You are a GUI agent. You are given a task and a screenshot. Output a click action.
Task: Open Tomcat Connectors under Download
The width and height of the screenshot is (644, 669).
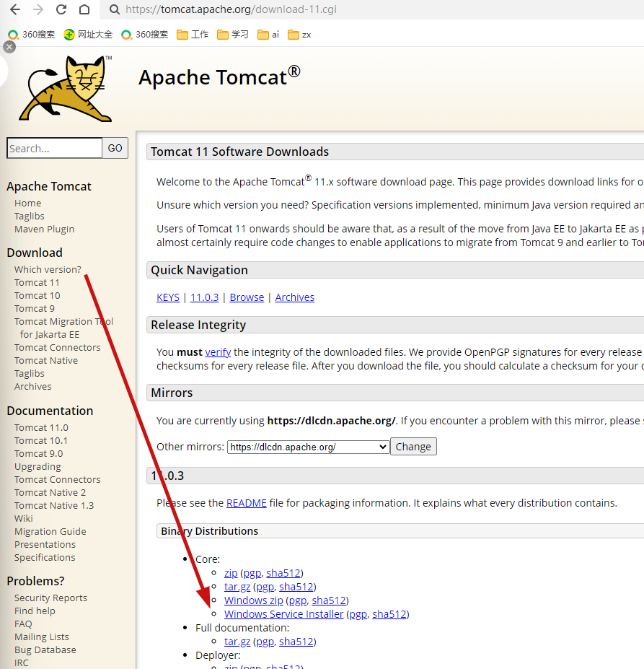(58, 348)
